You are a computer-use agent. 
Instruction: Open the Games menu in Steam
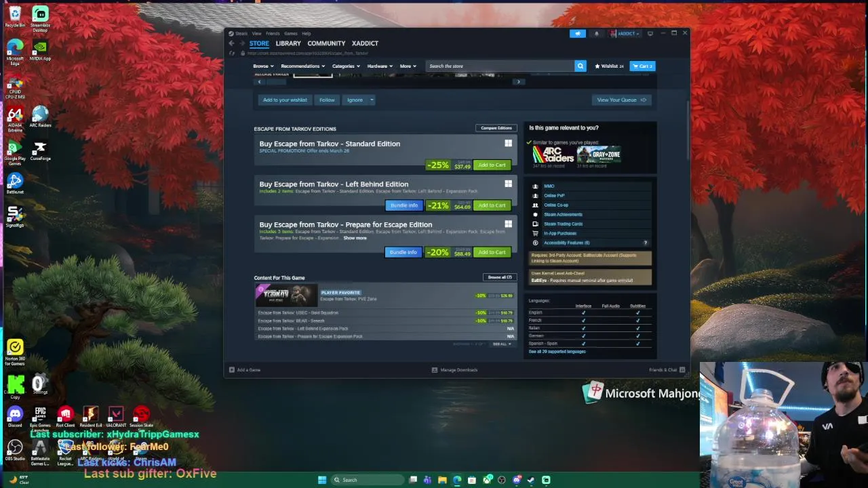coord(290,33)
